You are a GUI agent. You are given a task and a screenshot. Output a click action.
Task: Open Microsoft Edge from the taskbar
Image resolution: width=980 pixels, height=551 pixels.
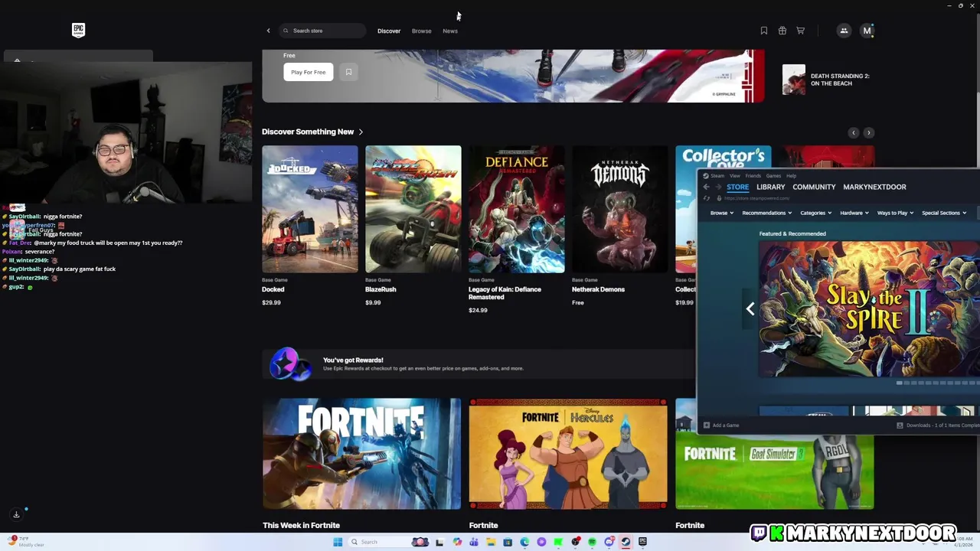point(524,542)
